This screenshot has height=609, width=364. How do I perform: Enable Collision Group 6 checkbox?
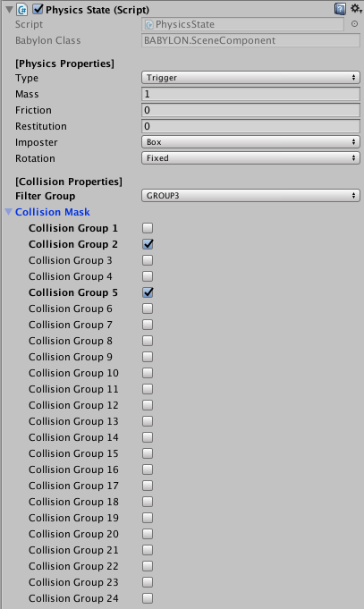(148, 309)
